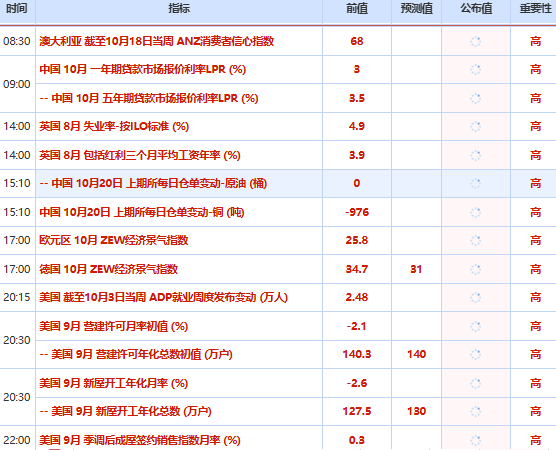
Task: Click previous value -2.6
Action: click(357, 383)
